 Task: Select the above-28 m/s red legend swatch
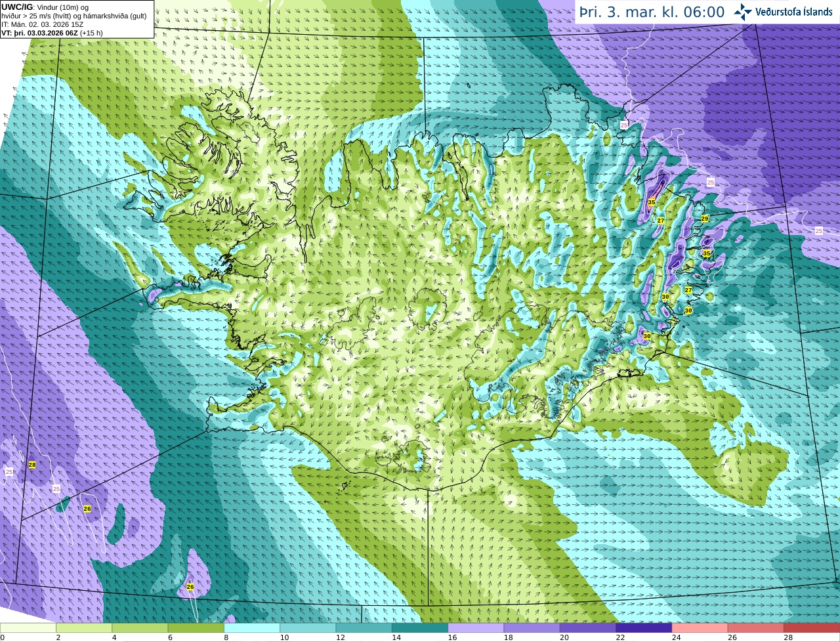point(812,628)
